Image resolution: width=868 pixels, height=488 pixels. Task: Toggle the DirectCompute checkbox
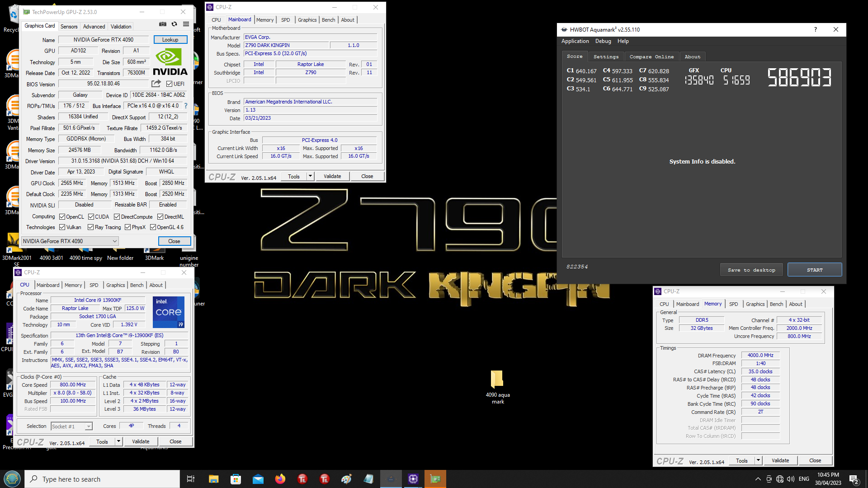pos(117,217)
